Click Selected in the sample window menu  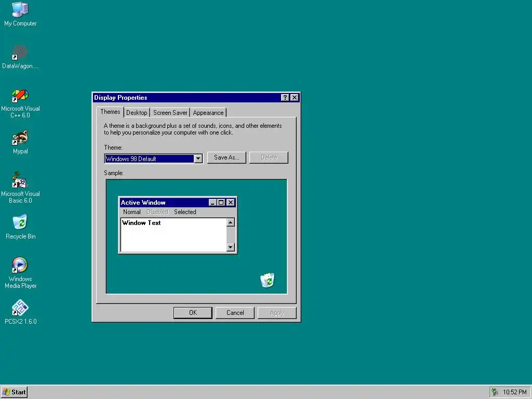point(185,212)
